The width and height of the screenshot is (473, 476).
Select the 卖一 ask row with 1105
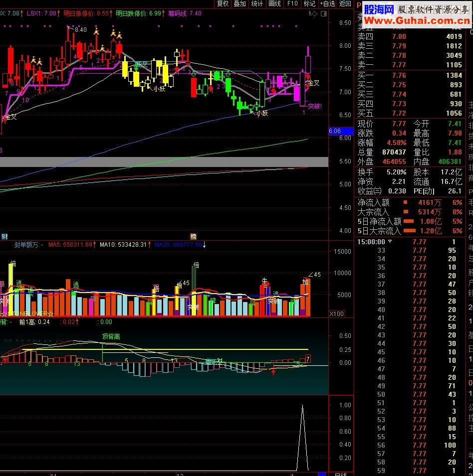point(410,65)
